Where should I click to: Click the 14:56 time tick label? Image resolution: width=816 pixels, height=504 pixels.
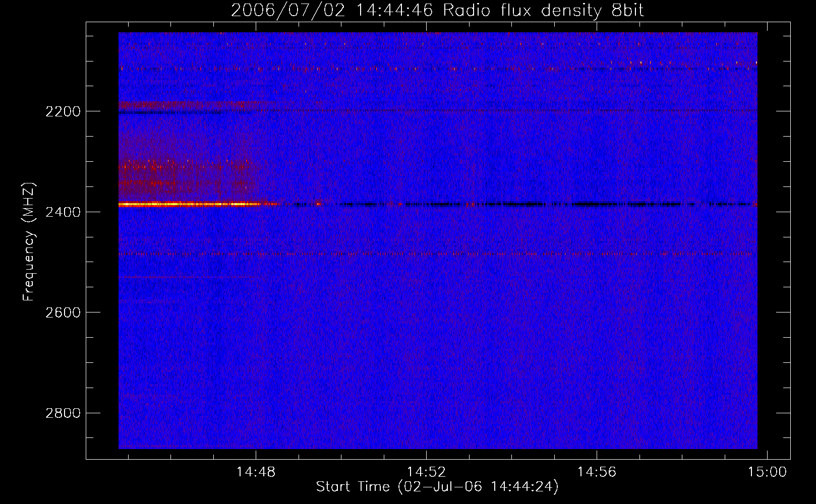(x=597, y=472)
